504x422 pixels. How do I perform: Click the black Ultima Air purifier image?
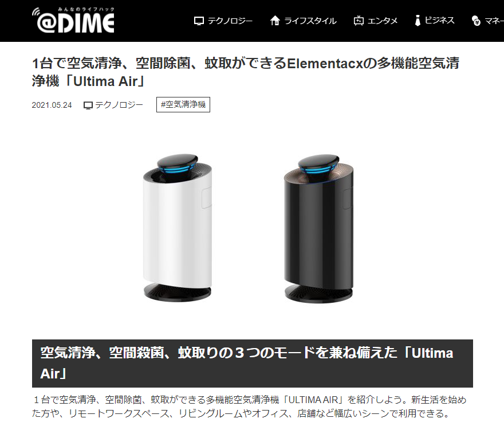pyautogui.click(x=318, y=229)
